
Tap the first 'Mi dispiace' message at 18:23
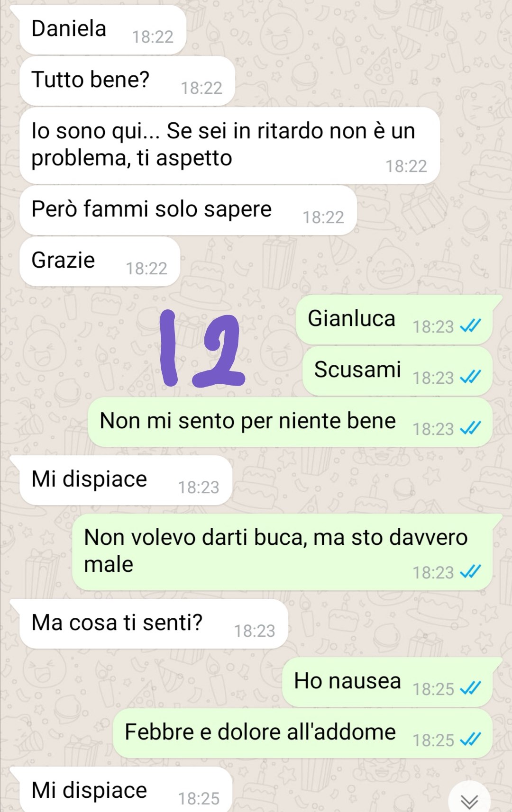tap(126, 480)
